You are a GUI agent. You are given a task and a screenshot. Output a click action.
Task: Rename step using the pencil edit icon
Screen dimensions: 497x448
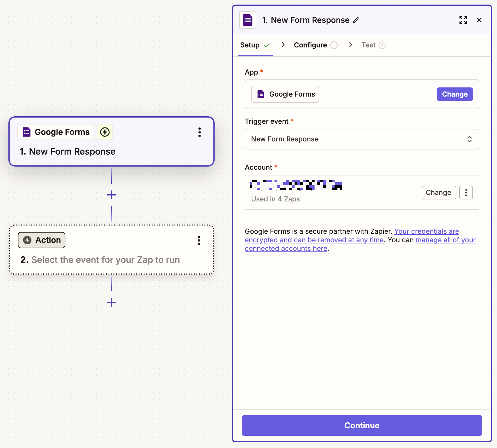[356, 20]
